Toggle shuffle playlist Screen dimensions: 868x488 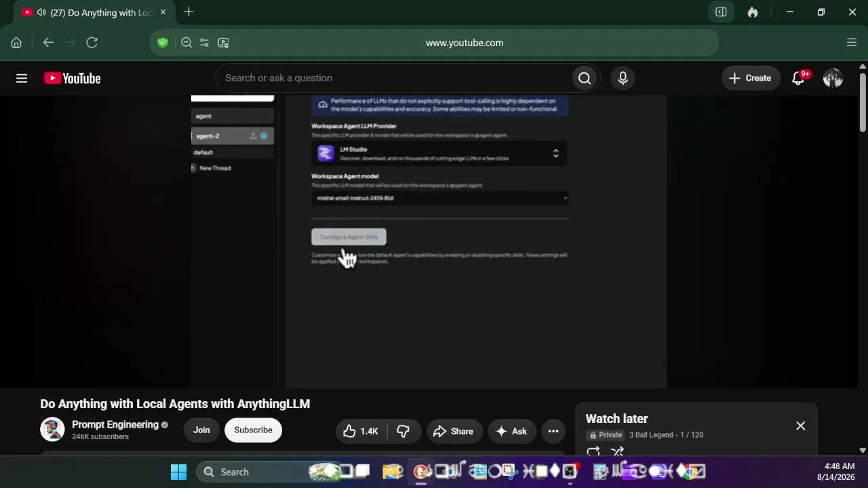[617, 451]
